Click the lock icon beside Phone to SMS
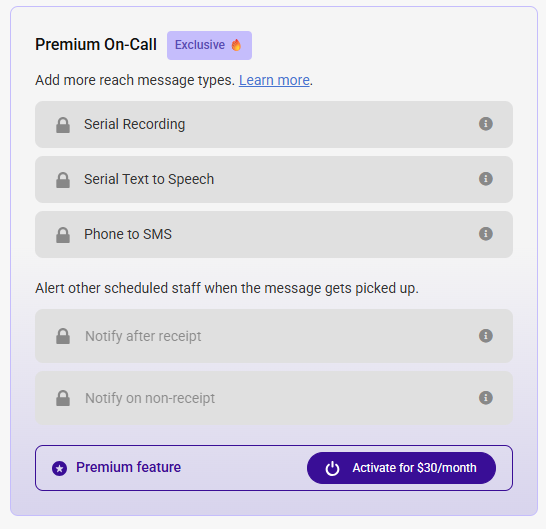This screenshot has width=546, height=529. [x=63, y=235]
